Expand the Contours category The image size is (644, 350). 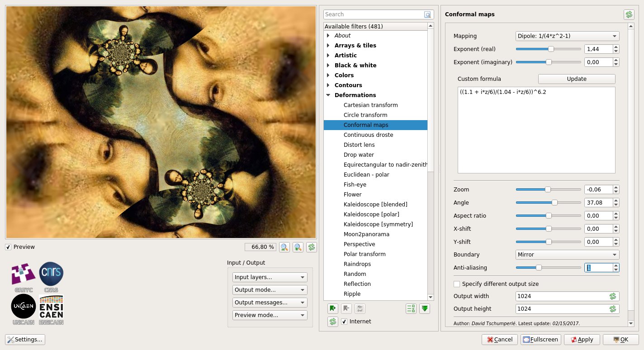click(x=328, y=85)
